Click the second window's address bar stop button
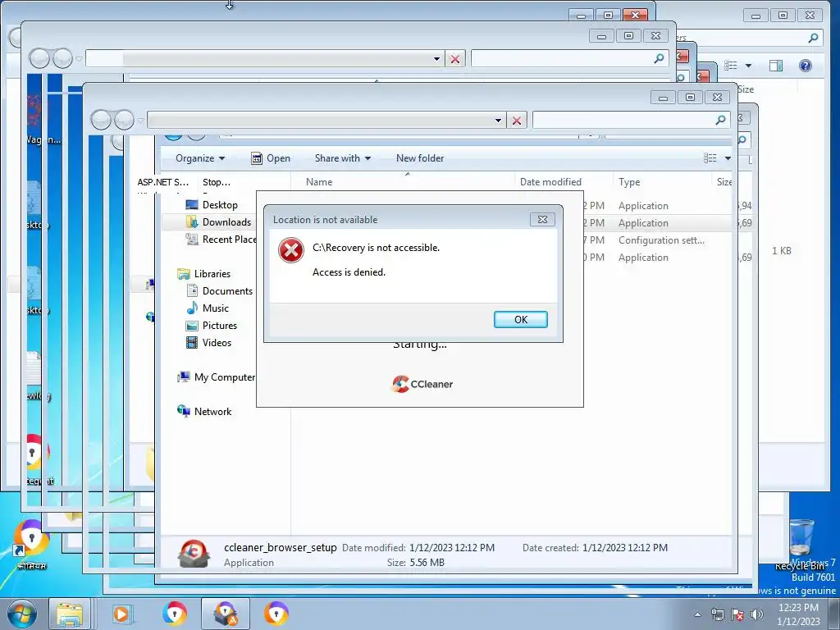The width and height of the screenshot is (840, 630). point(454,59)
